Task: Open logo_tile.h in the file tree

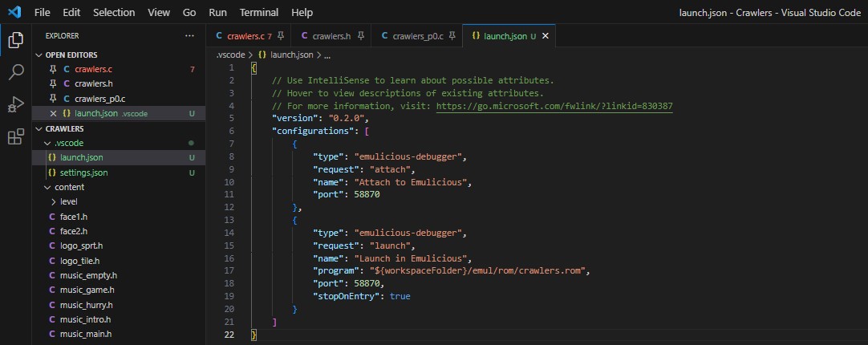Action: coord(119,261)
